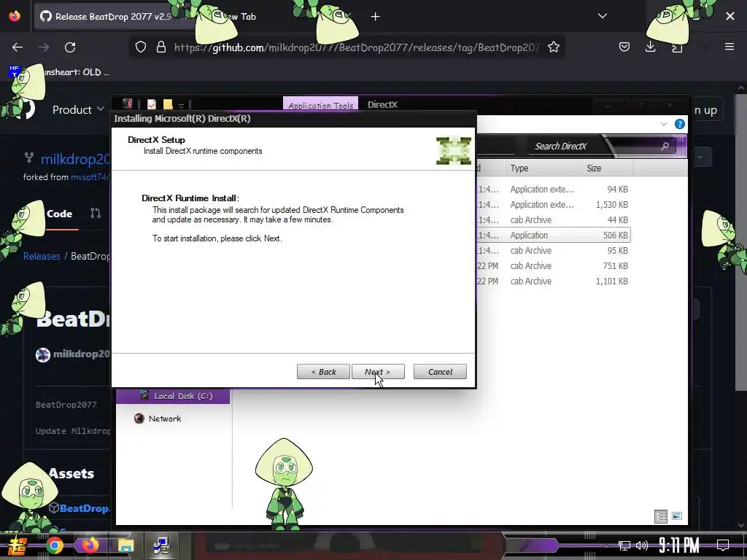Click the Back button in DirectX Setup
Viewport: 747px width, 560px height.
(323, 372)
